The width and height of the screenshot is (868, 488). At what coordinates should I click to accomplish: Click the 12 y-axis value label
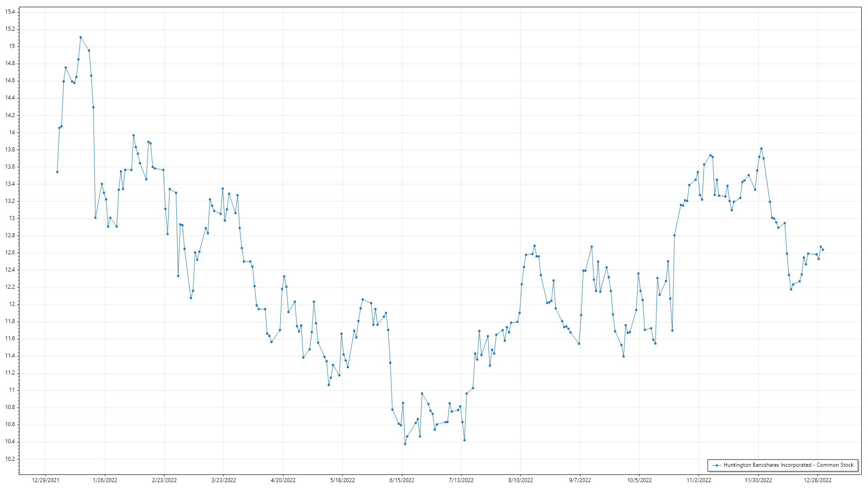[12, 304]
